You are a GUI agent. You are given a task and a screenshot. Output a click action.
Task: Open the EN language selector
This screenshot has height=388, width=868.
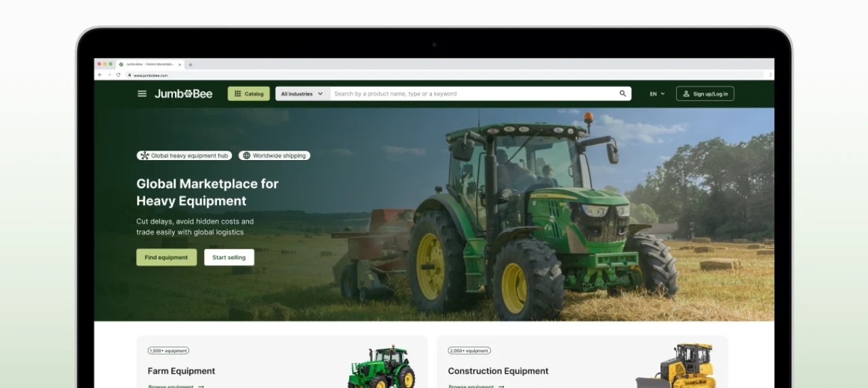[657, 94]
